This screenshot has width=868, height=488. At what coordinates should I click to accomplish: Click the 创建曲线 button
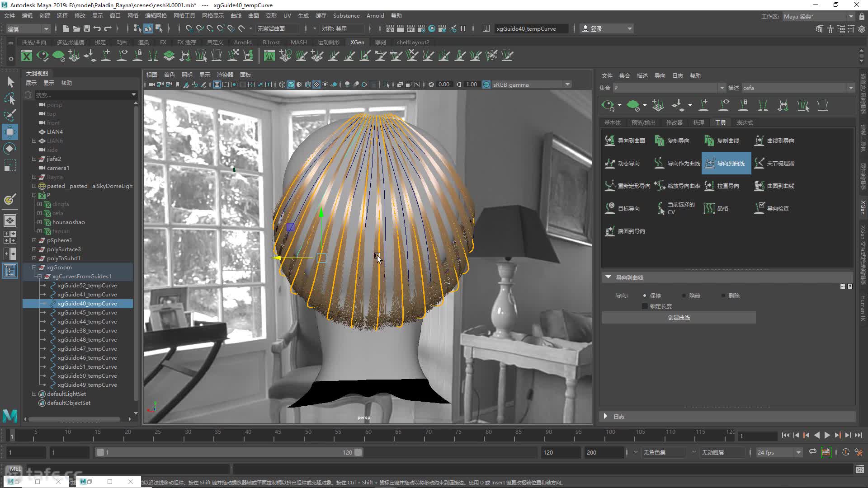pyautogui.click(x=679, y=317)
